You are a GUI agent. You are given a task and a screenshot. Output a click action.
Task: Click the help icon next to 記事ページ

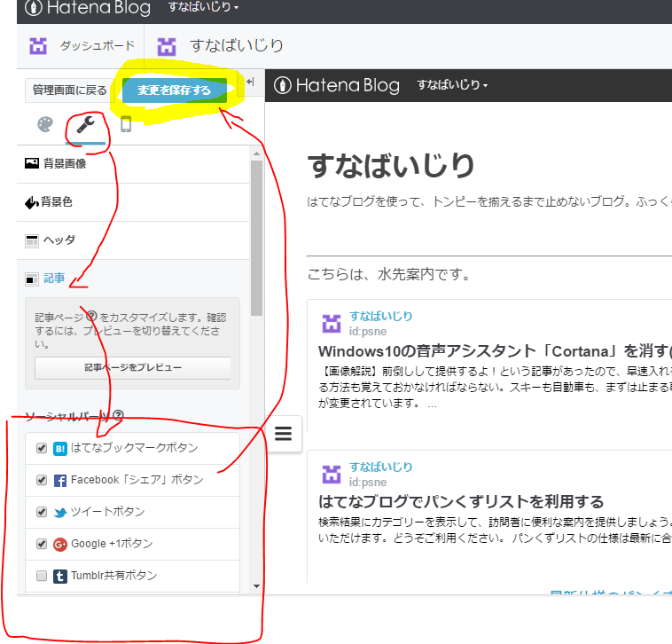(91, 317)
